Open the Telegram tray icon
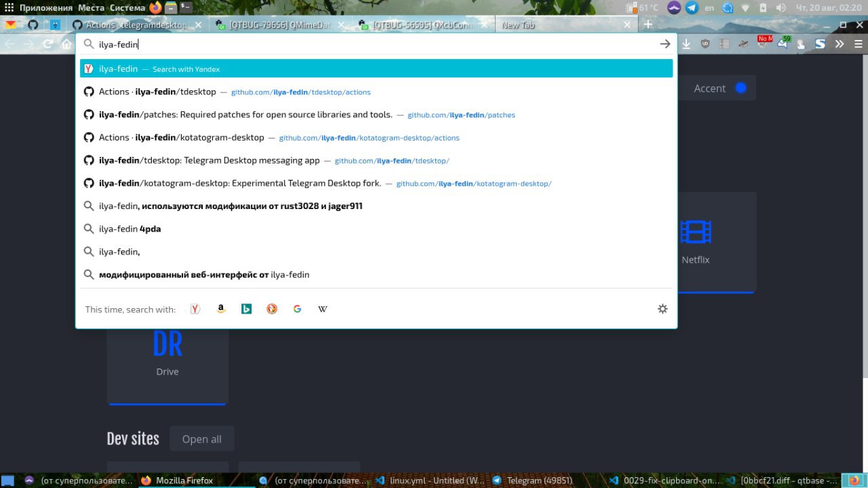The height and width of the screenshot is (488, 868). point(692,7)
